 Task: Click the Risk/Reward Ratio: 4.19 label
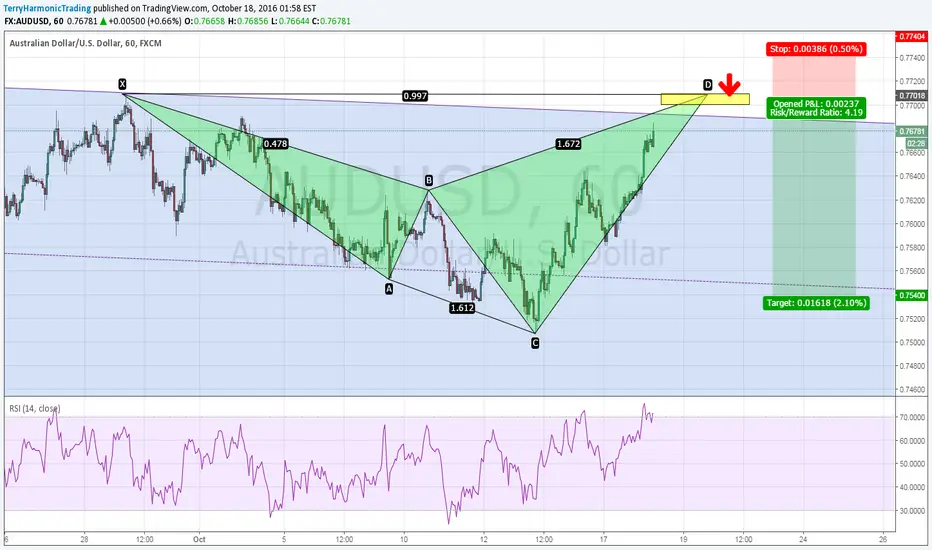[x=816, y=113]
